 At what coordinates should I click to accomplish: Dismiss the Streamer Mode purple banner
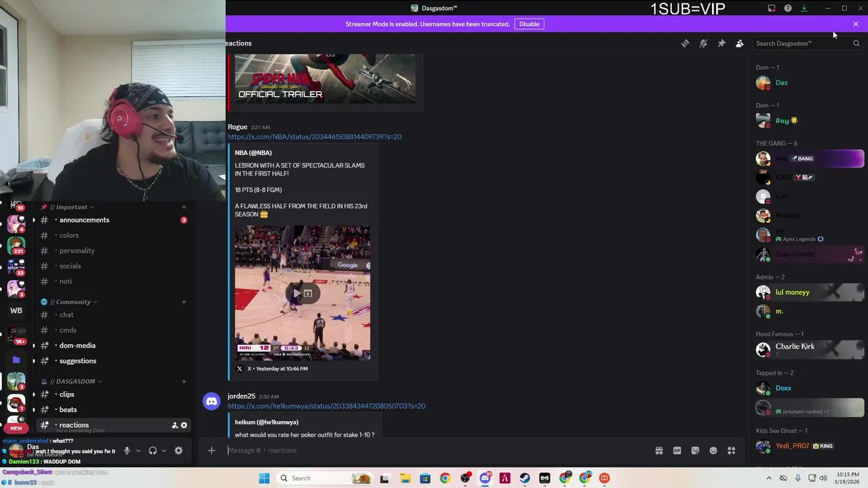856,24
